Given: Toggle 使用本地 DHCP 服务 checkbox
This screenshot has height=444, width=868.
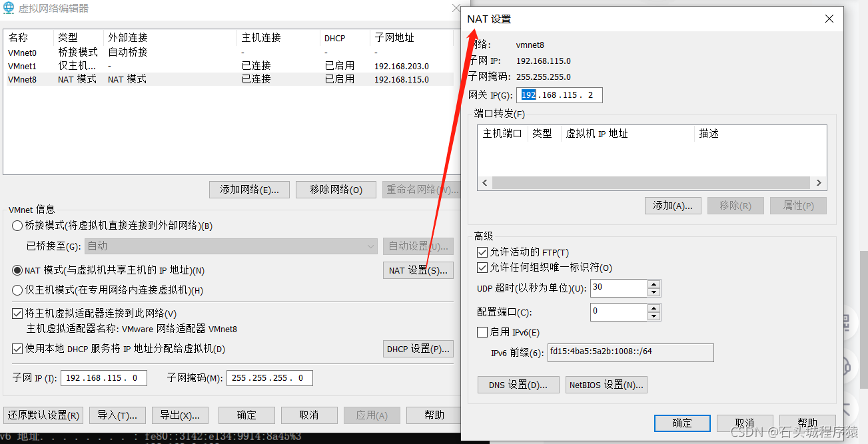Looking at the screenshot, I should pos(17,348).
